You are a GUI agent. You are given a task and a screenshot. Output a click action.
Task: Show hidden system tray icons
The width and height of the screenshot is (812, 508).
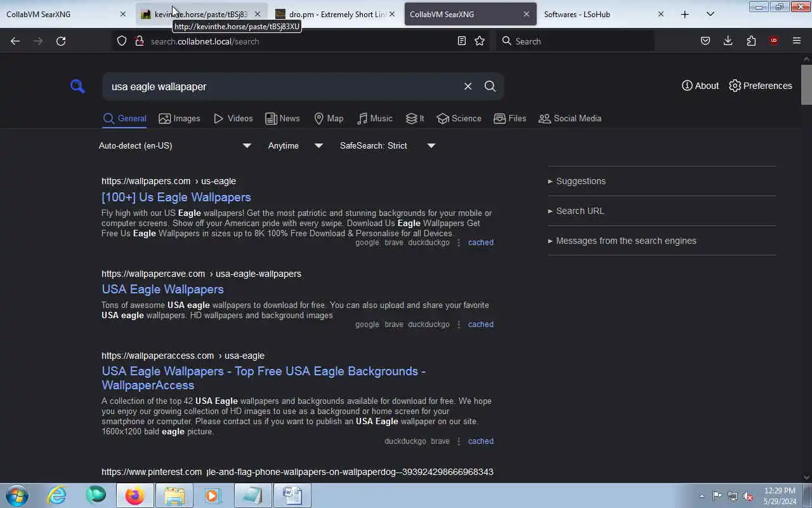702,496
